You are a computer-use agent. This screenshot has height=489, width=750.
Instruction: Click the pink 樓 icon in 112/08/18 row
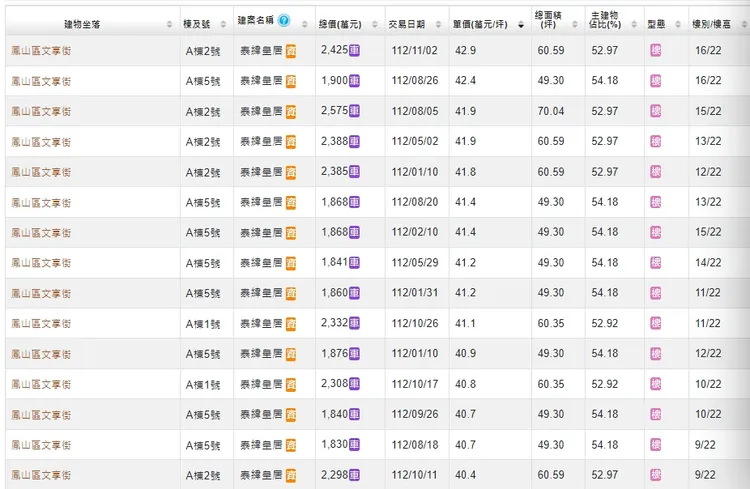(656, 445)
